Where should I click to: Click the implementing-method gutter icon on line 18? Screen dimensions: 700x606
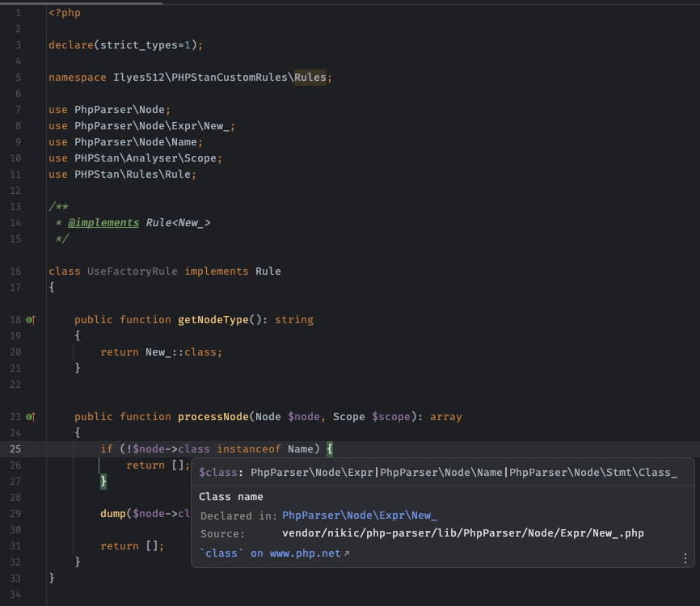tap(30, 319)
